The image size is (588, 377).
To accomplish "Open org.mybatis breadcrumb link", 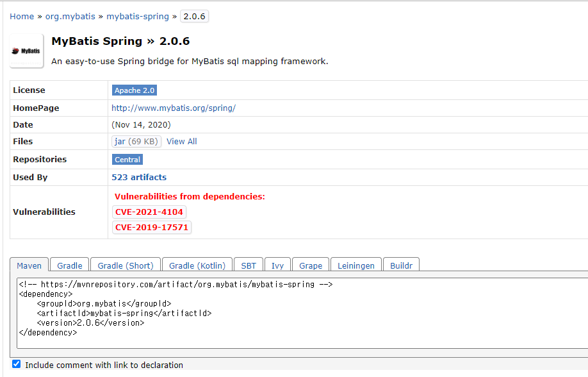I will (x=70, y=17).
